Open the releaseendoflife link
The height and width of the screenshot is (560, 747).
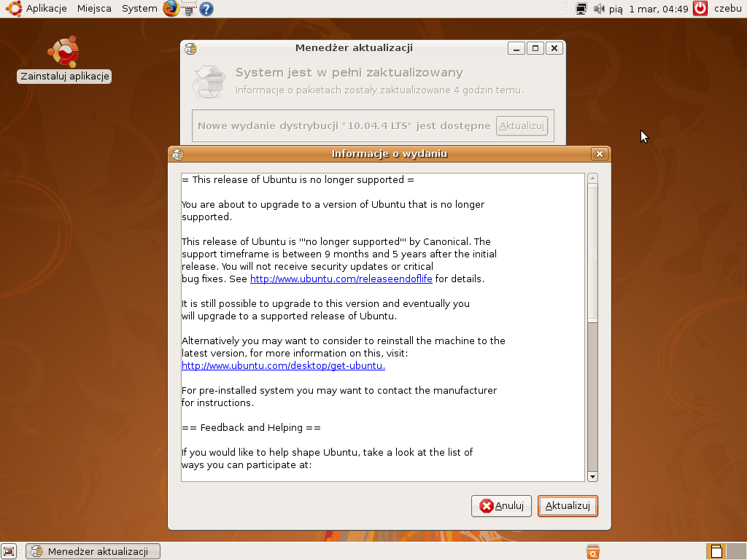[341, 279]
